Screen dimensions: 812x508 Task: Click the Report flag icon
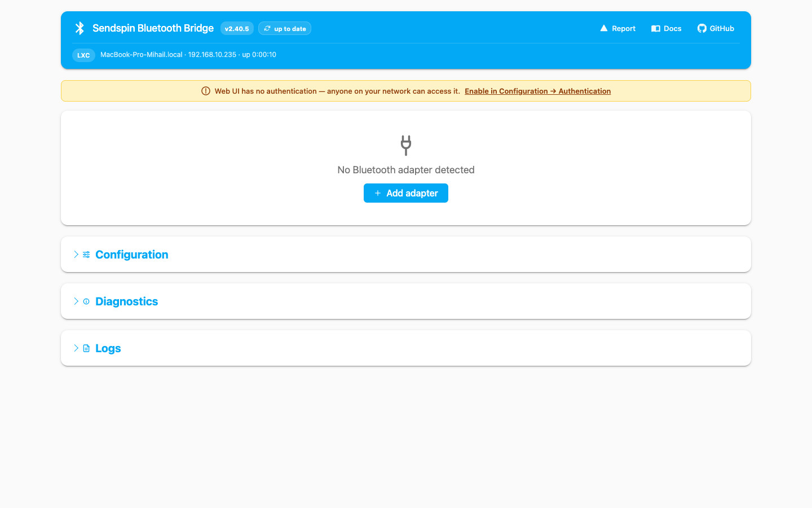point(603,28)
